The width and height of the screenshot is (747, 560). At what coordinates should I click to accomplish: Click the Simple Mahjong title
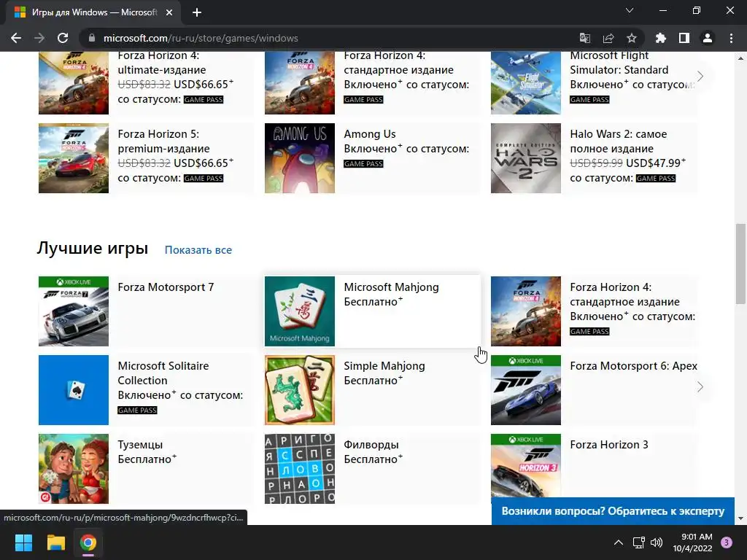[x=384, y=366]
